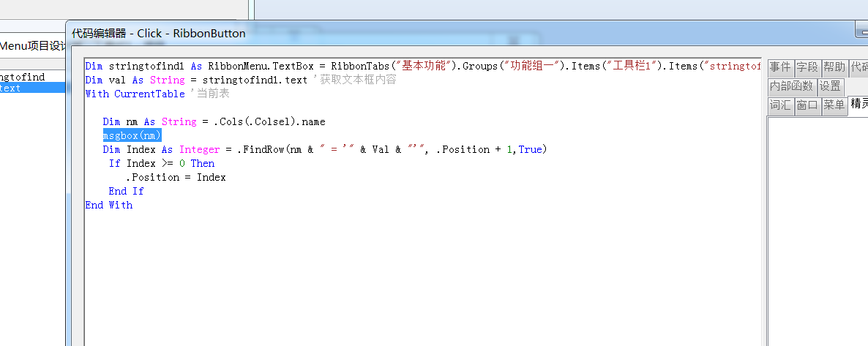
Task: Switch to the 窗口 tab
Action: coord(807,105)
